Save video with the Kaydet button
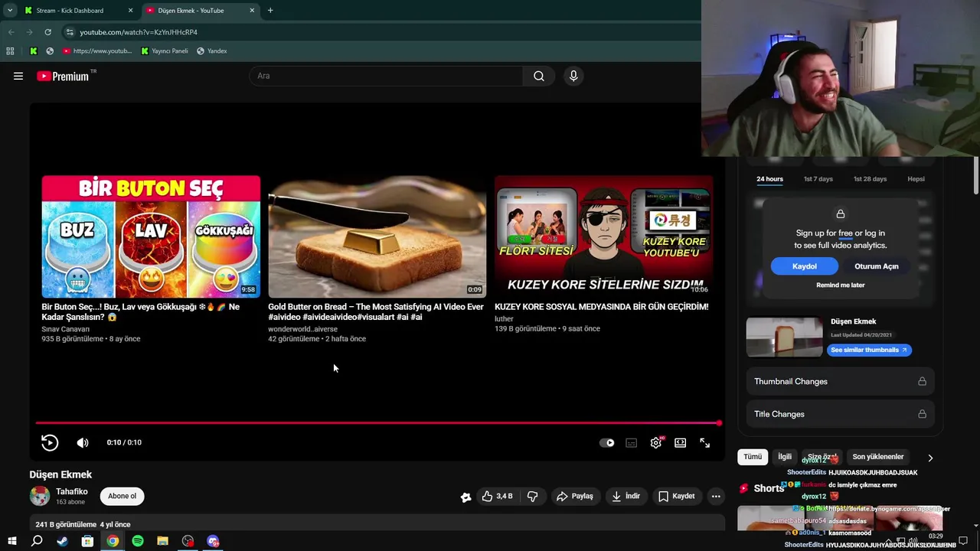The image size is (980, 551). pyautogui.click(x=677, y=496)
